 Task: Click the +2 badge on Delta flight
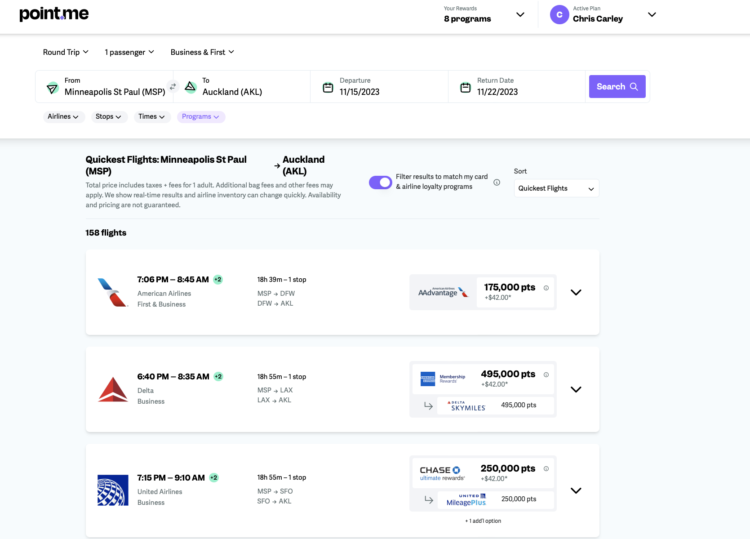218,376
